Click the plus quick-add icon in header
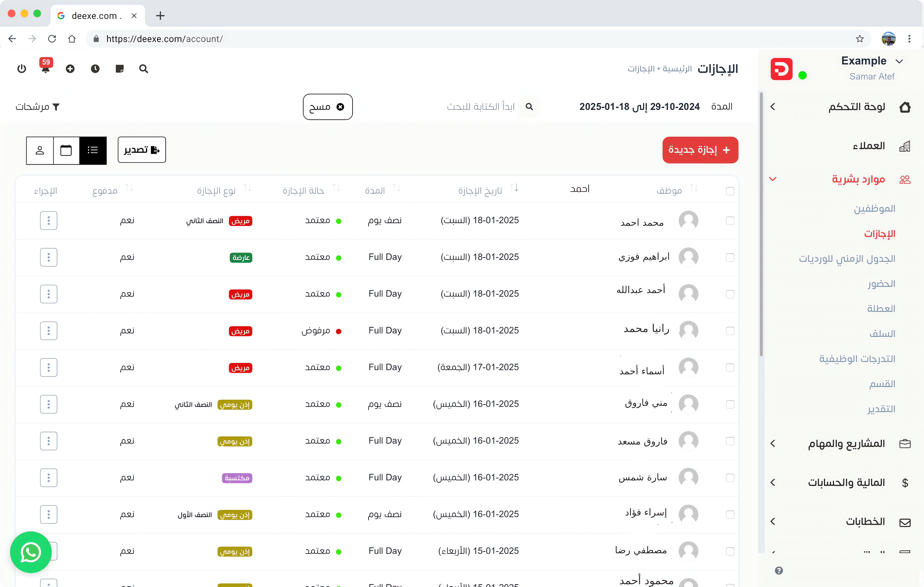The image size is (924, 587). click(70, 69)
